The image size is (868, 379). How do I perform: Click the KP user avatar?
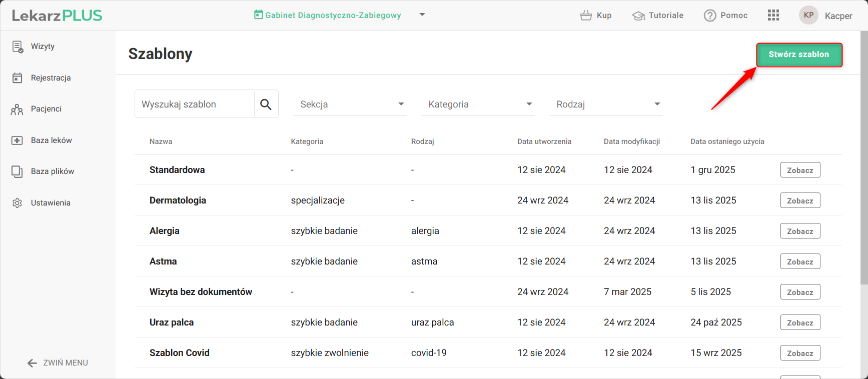pos(808,15)
